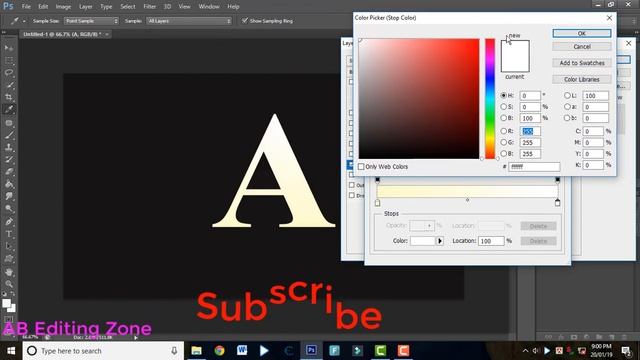Select the RGB blue B radio button
This screenshot has height=360, width=640.
pos(504,153)
